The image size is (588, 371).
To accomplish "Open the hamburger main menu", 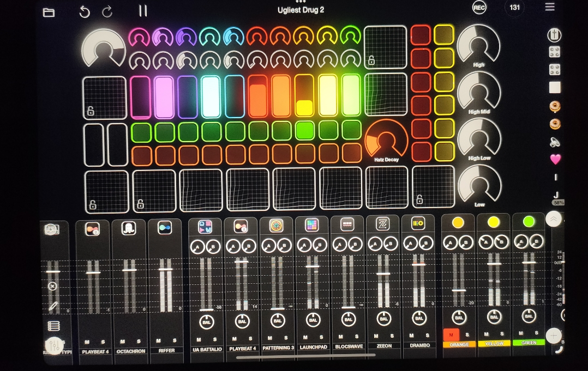I will pyautogui.click(x=550, y=7).
